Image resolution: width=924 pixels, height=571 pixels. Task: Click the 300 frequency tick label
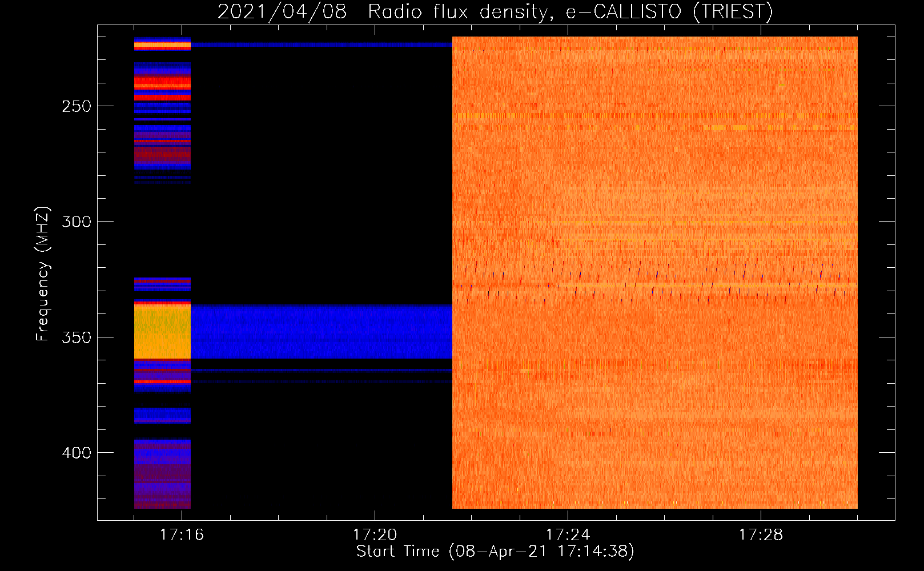(77, 222)
